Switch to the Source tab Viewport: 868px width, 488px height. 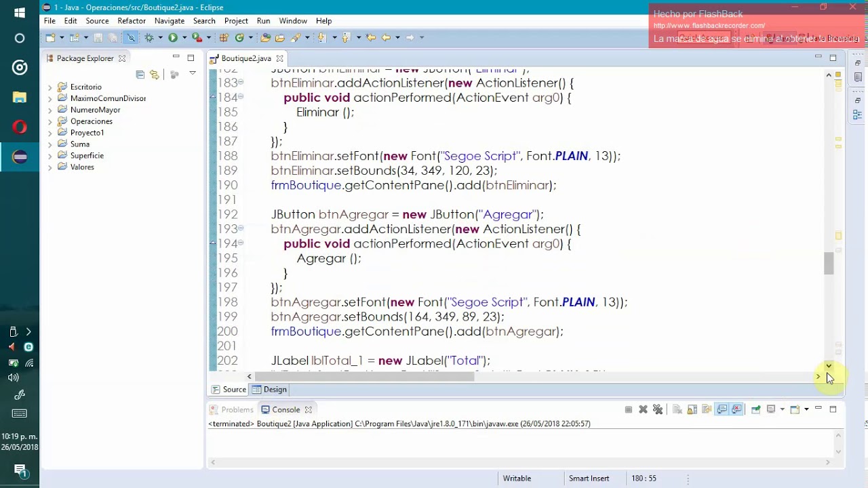coord(229,390)
